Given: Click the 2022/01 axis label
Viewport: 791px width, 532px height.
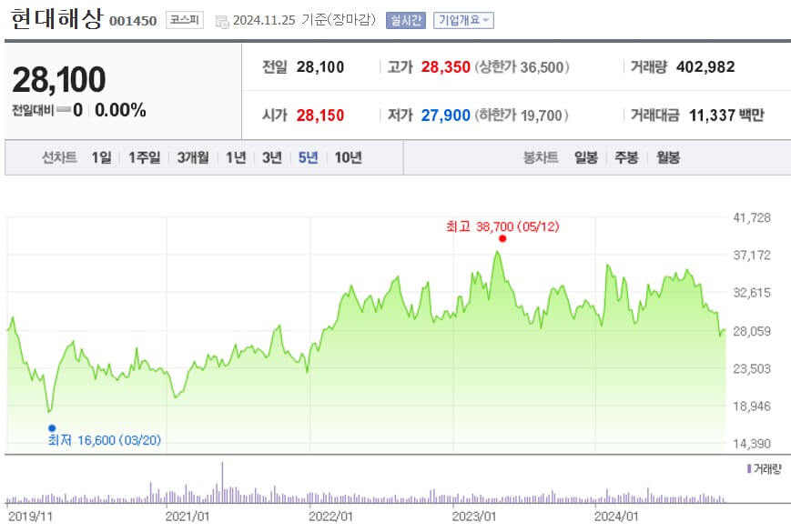Looking at the screenshot, I should click(330, 517).
